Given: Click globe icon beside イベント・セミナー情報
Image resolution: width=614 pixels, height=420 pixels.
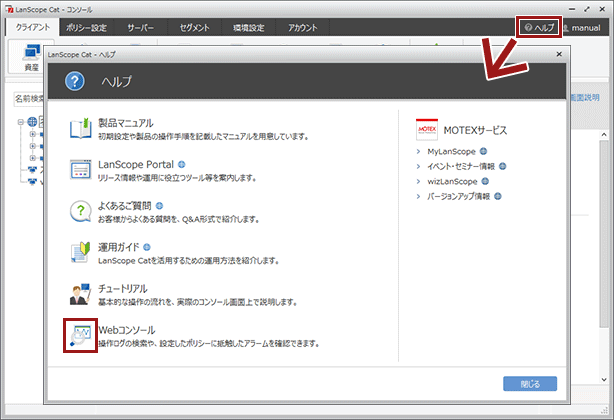Looking at the screenshot, I should click(503, 166).
